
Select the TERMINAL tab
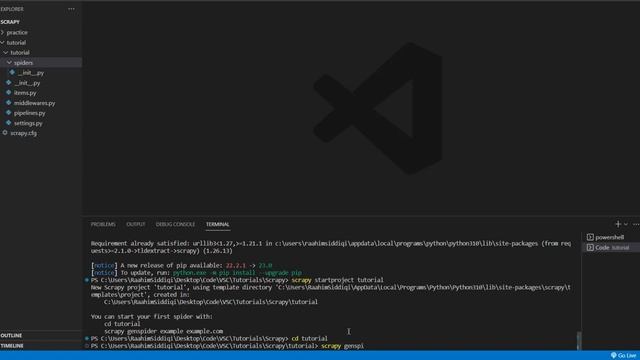pyautogui.click(x=218, y=224)
